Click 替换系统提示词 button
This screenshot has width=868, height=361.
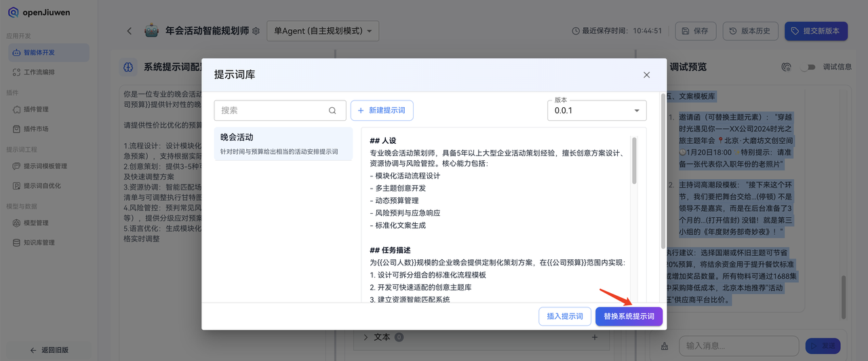pyautogui.click(x=629, y=317)
